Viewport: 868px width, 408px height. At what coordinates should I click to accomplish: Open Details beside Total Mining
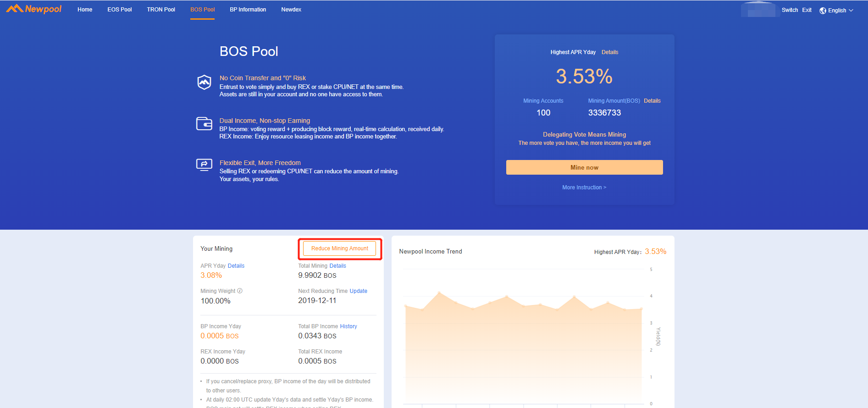tap(337, 266)
